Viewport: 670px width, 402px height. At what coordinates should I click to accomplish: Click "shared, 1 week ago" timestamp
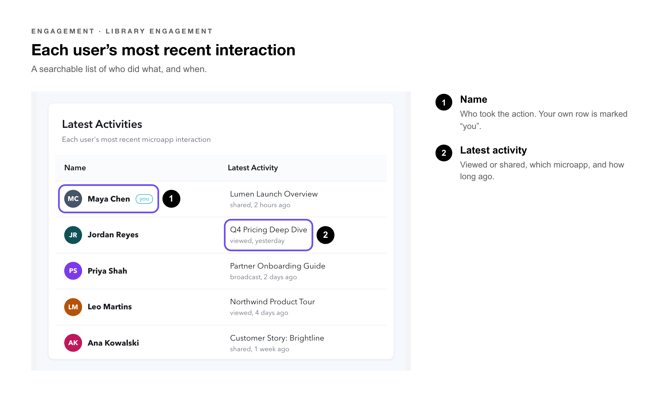point(259,349)
